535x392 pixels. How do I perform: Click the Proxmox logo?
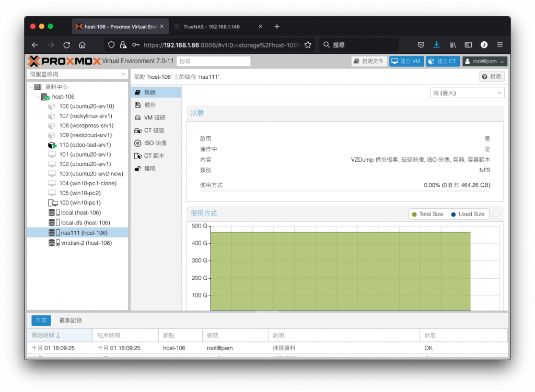[64, 62]
